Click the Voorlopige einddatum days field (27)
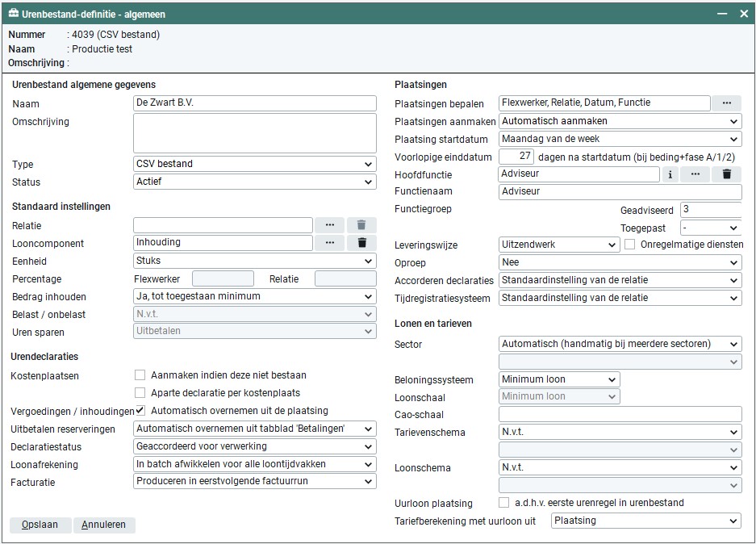Viewport: 756px width, 544px height. click(x=516, y=157)
